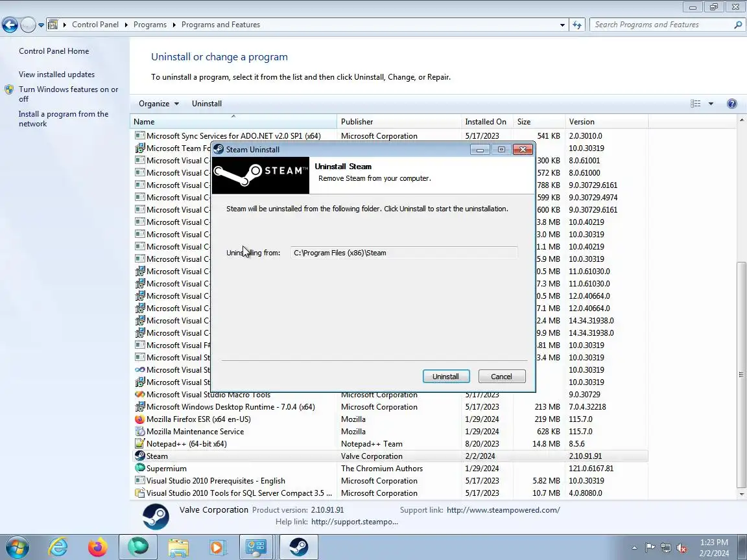Click Control Panel breadcrumb in address bar

(95, 25)
